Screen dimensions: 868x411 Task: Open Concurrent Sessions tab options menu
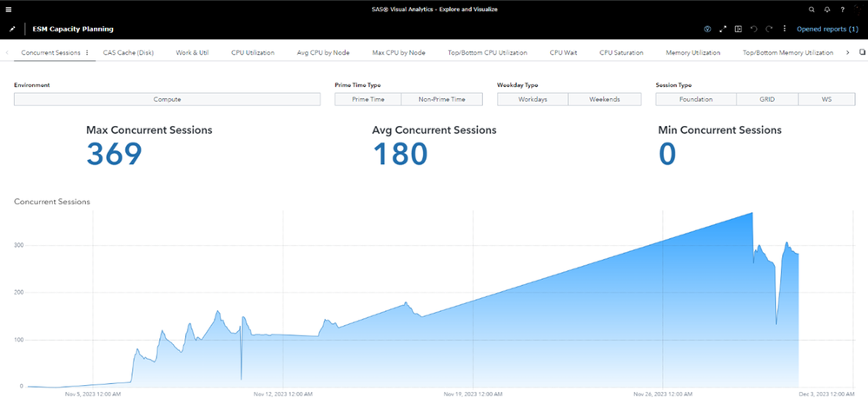coord(87,53)
